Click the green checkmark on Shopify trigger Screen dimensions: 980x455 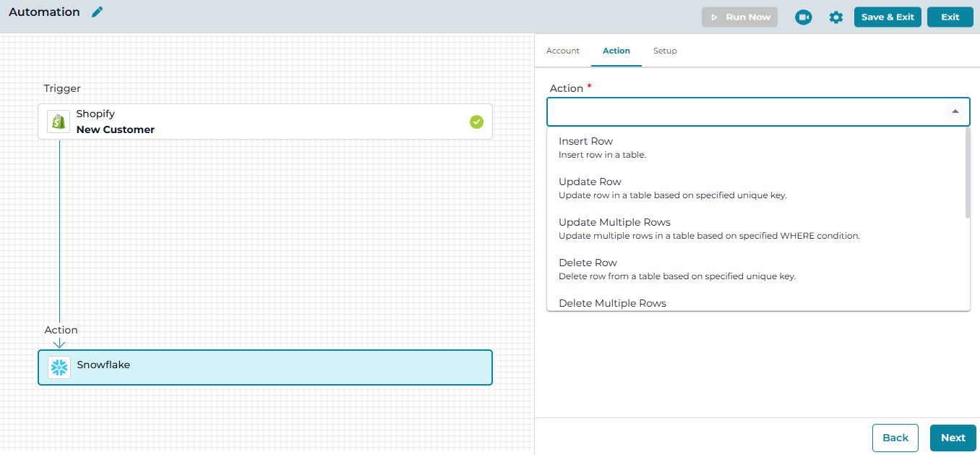[476, 122]
